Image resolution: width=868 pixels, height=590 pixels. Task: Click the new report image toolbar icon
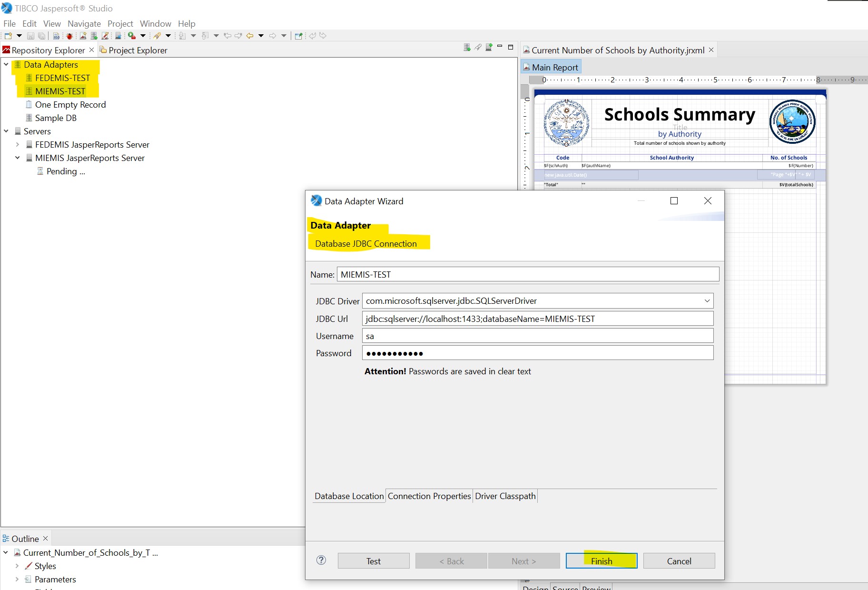pyautogui.click(x=83, y=36)
